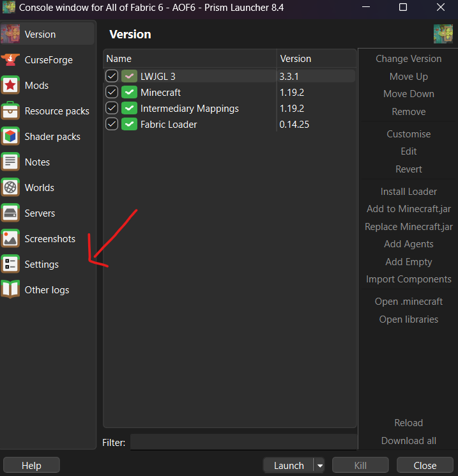This screenshot has width=458, height=476.
Task: Go to the Settings page
Action: click(42, 265)
